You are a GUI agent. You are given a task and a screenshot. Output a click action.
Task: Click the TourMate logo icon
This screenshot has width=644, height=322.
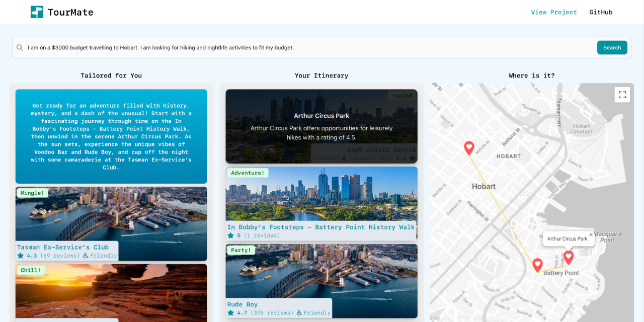(37, 12)
